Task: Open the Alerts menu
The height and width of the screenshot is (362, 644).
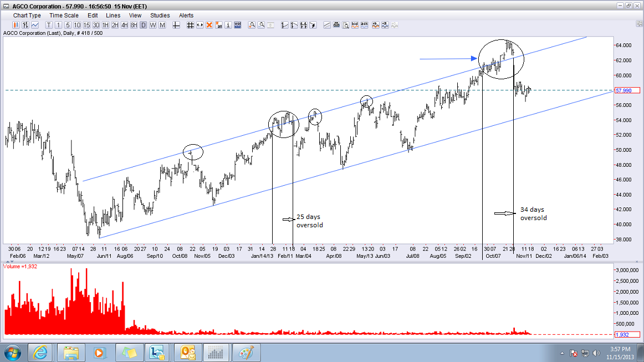Action: pyautogui.click(x=186, y=16)
